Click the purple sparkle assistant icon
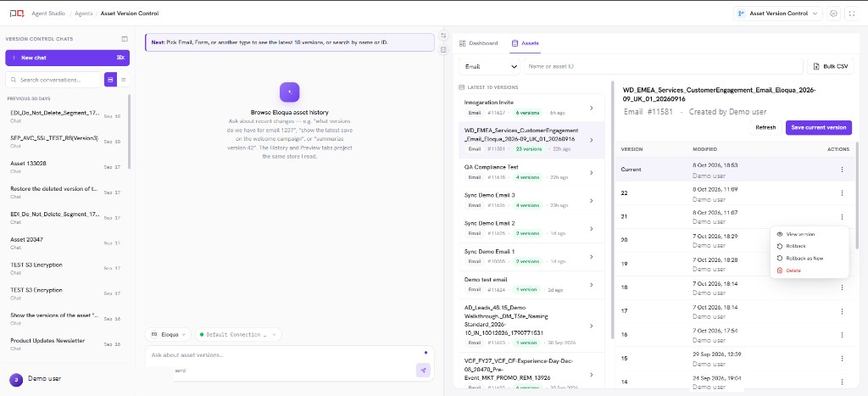The image size is (868, 396). click(290, 92)
